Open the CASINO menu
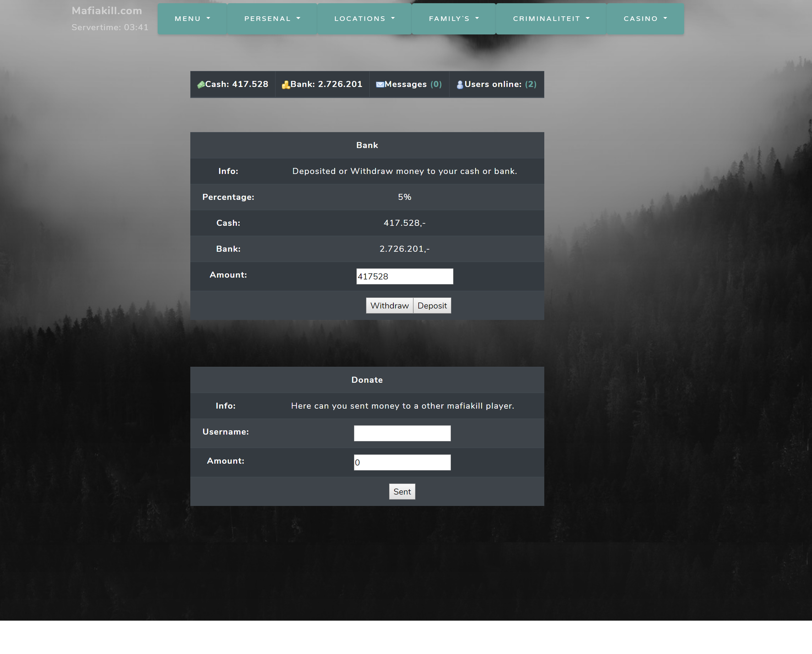The height and width of the screenshot is (654, 812). tap(645, 19)
